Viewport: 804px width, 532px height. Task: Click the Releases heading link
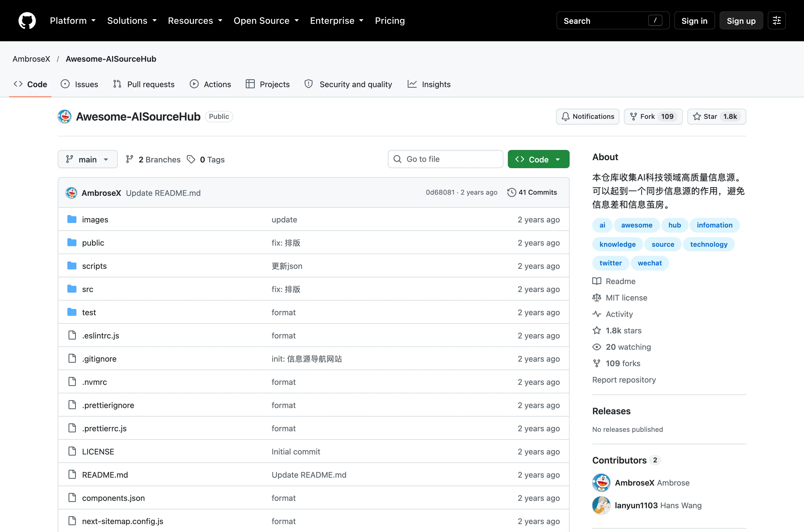(611, 411)
